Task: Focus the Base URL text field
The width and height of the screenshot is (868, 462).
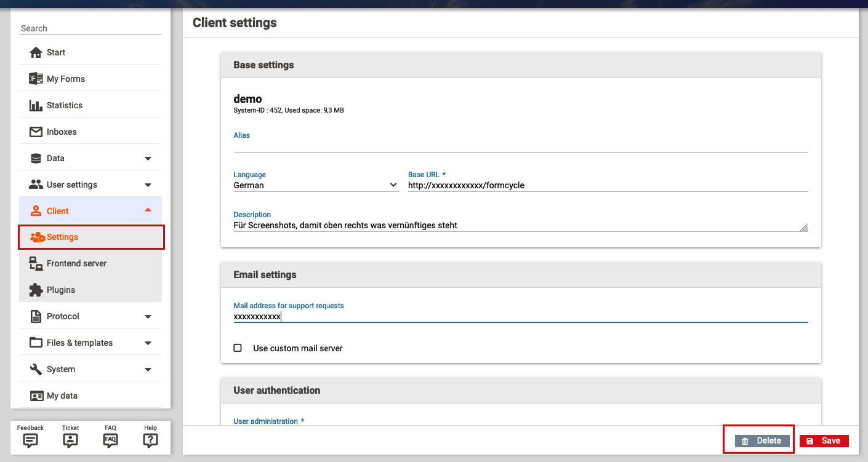Action: pos(607,185)
